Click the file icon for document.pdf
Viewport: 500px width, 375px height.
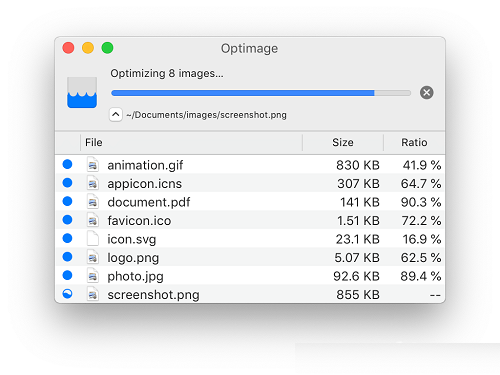[x=93, y=202]
